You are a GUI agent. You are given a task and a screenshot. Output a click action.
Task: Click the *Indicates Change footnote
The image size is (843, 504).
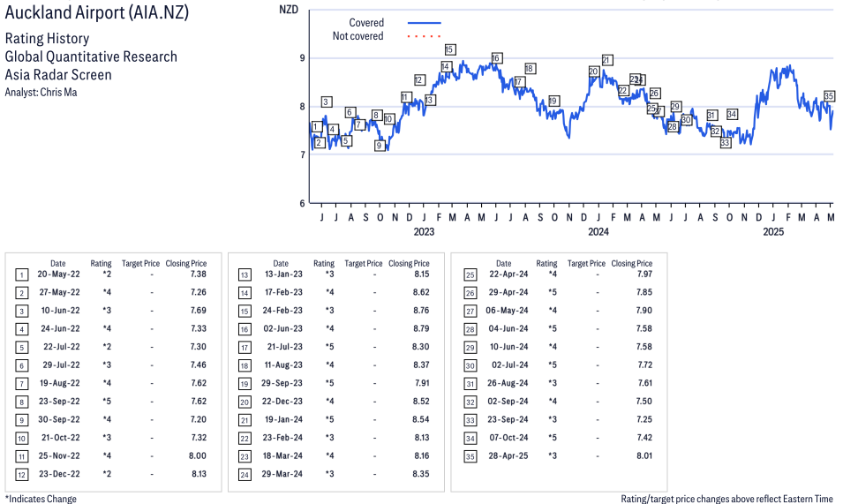click(x=41, y=499)
